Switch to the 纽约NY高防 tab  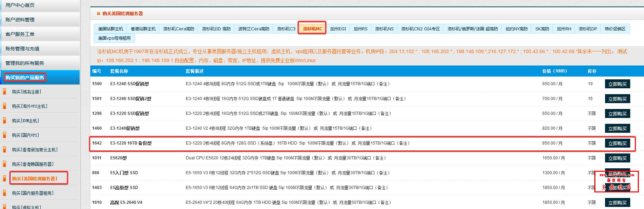tap(516, 29)
